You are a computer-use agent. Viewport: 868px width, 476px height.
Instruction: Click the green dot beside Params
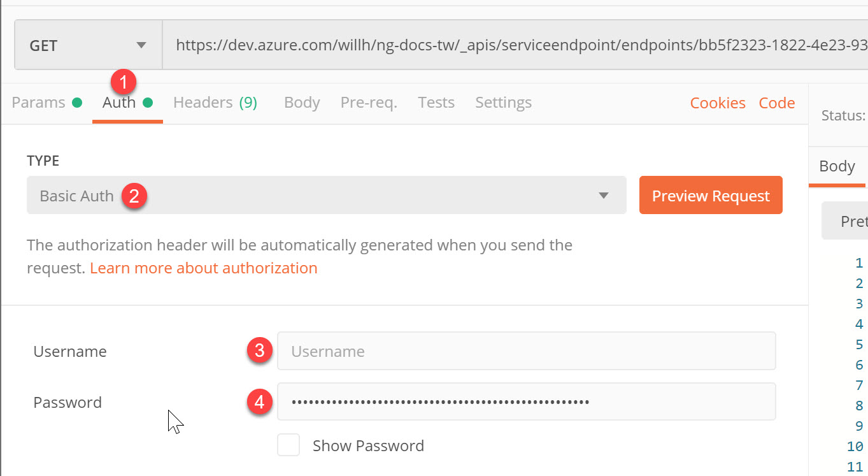point(77,103)
